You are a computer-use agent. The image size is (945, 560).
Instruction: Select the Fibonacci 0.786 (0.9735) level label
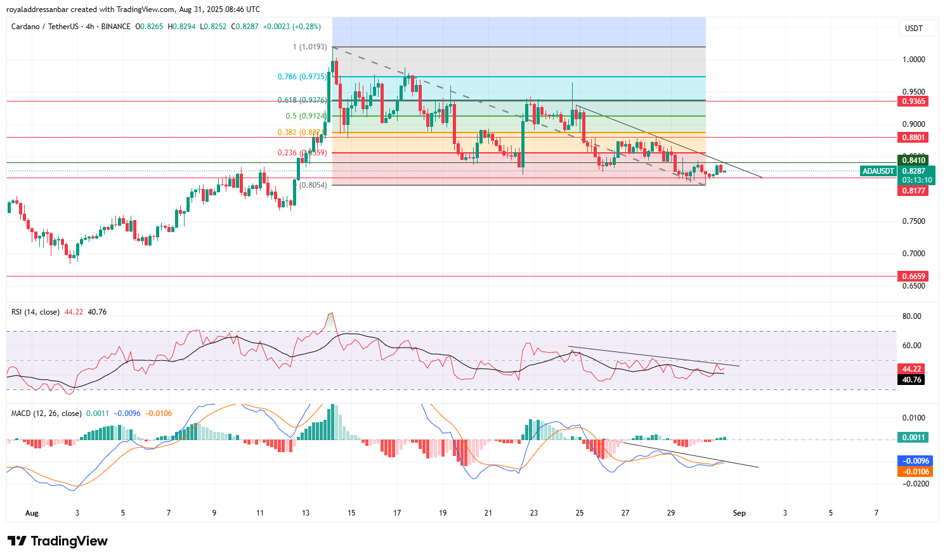click(x=303, y=77)
